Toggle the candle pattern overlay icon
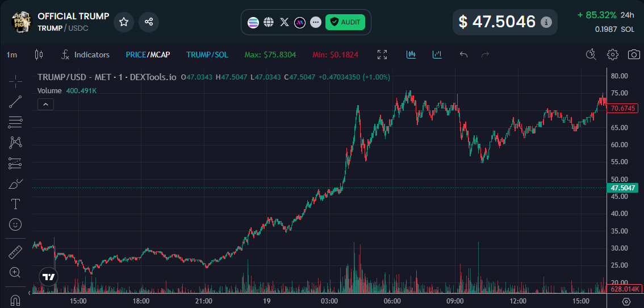 (411, 55)
